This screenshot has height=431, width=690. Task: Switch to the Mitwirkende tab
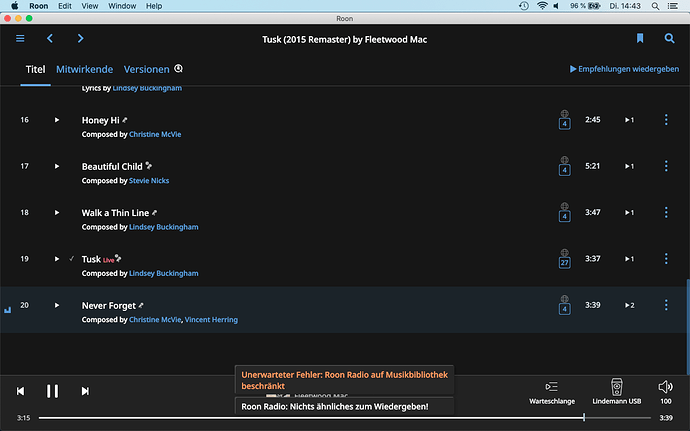coord(84,69)
